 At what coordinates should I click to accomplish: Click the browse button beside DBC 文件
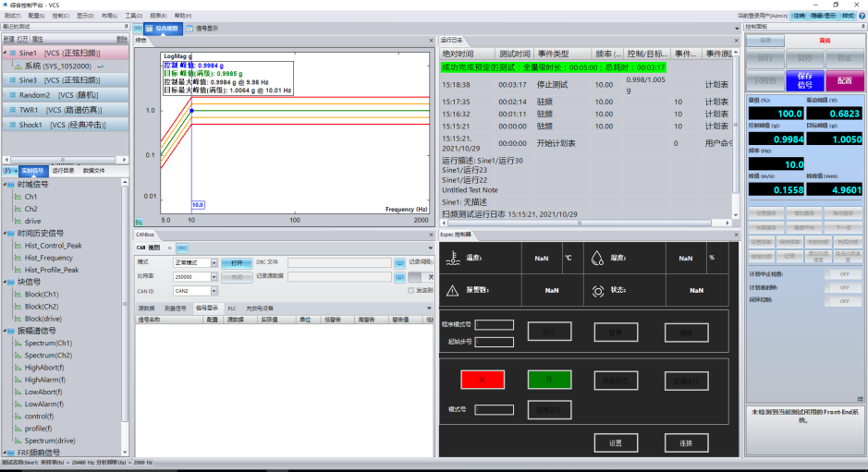(x=399, y=262)
